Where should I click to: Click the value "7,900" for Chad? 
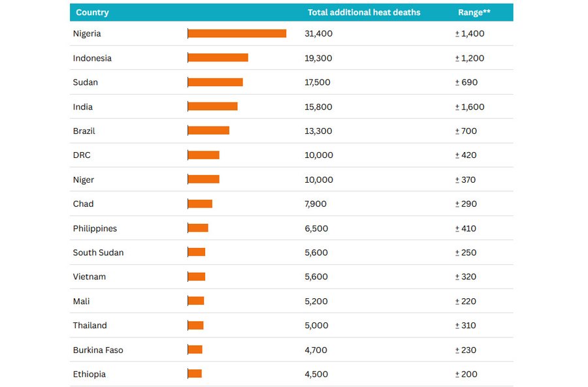pos(316,204)
